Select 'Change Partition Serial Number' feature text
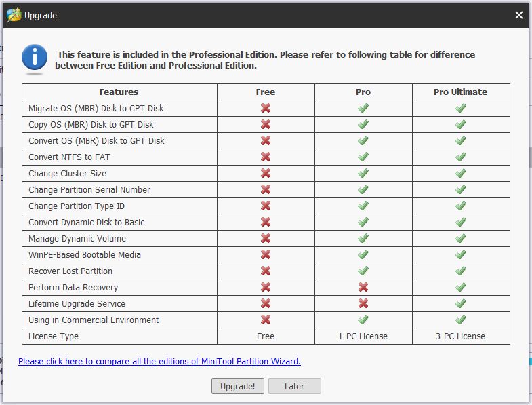The width and height of the screenshot is (532, 405). 89,189
